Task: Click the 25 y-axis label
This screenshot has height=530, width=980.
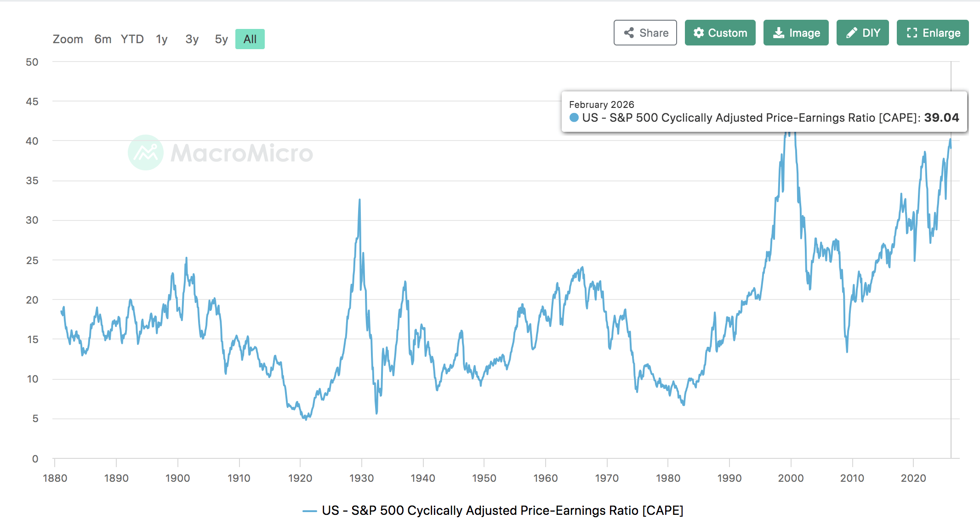Action: tap(32, 260)
